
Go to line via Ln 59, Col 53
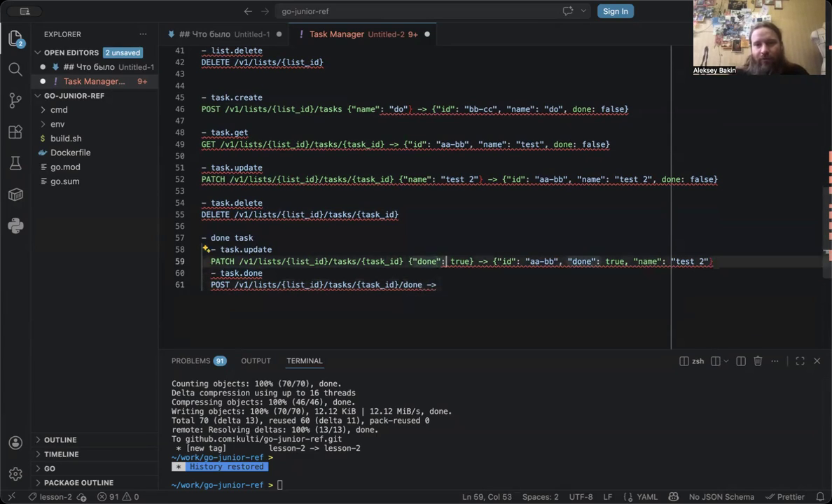tap(487, 497)
